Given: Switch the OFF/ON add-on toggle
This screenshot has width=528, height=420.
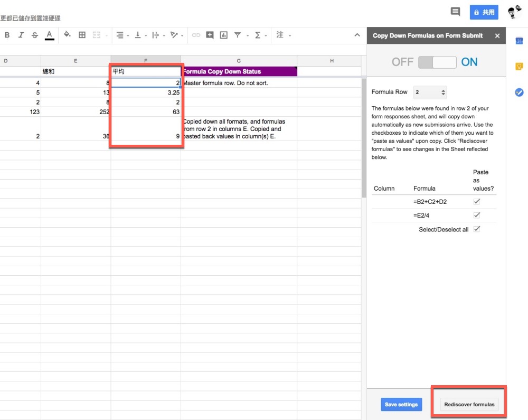Looking at the screenshot, I should [x=437, y=62].
